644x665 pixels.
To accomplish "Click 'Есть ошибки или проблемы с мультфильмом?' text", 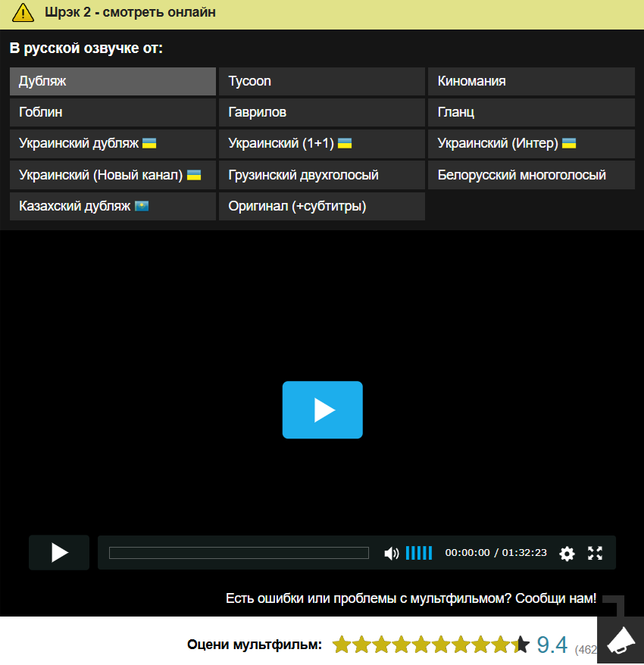I will tap(369, 598).
